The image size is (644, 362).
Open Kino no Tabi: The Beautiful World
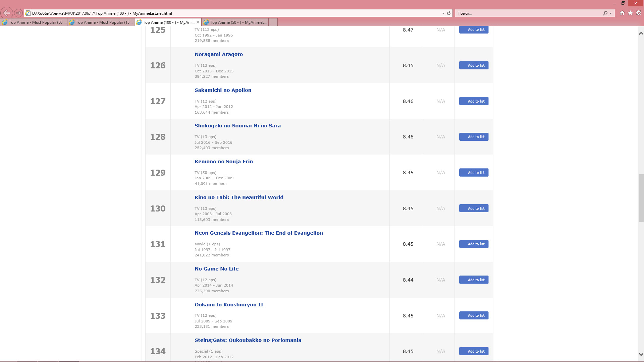click(239, 197)
